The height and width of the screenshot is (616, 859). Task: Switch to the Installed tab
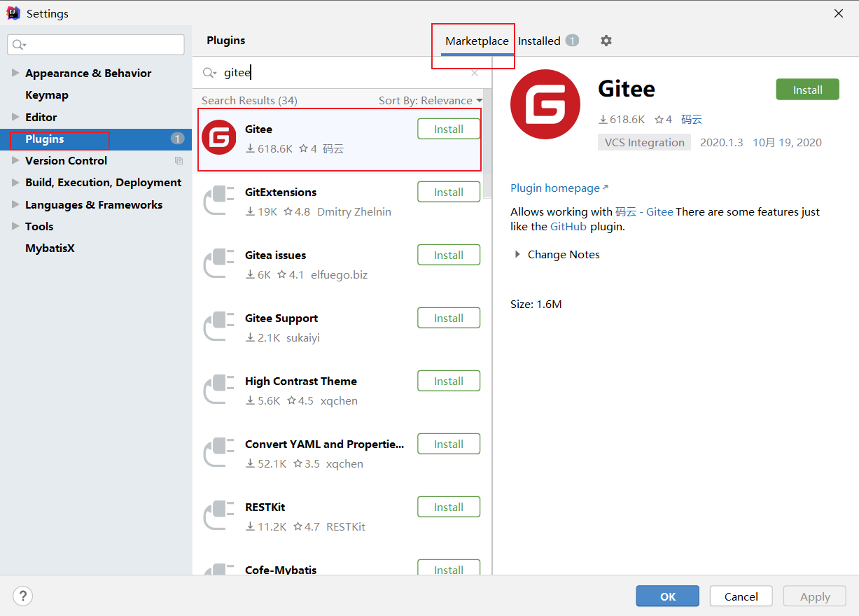coord(539,41)
